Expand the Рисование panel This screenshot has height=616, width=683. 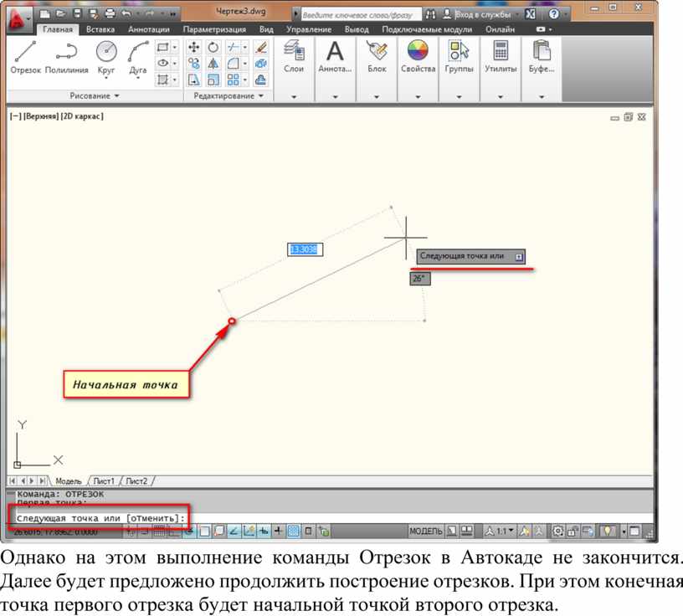[x=95, y=96]
